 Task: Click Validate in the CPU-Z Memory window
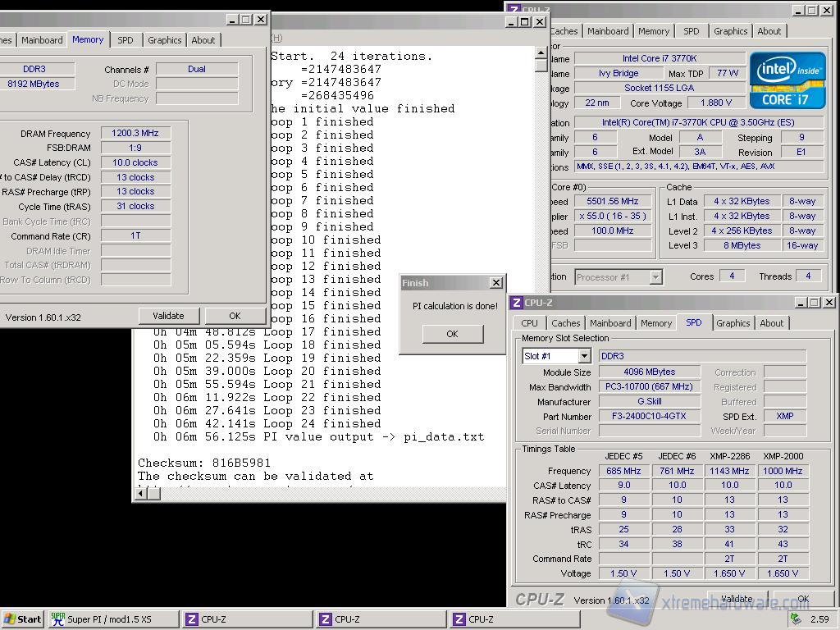(x=168, y=316)
